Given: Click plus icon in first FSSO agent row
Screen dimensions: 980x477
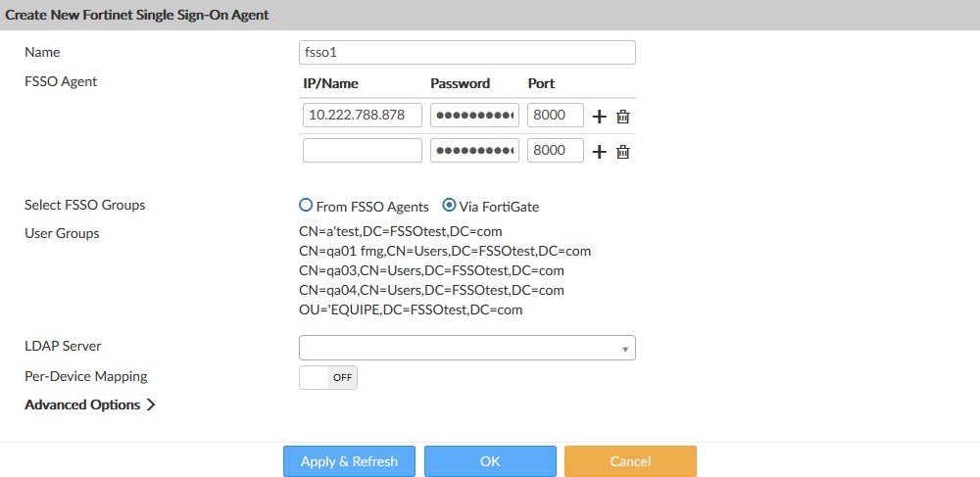Looking at the screenshot, I should [600, 117].
